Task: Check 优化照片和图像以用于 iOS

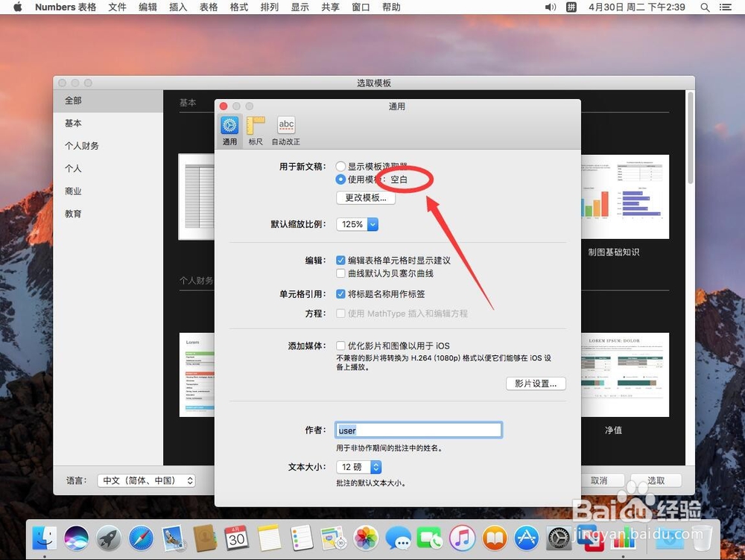Action: coord(340,345)
